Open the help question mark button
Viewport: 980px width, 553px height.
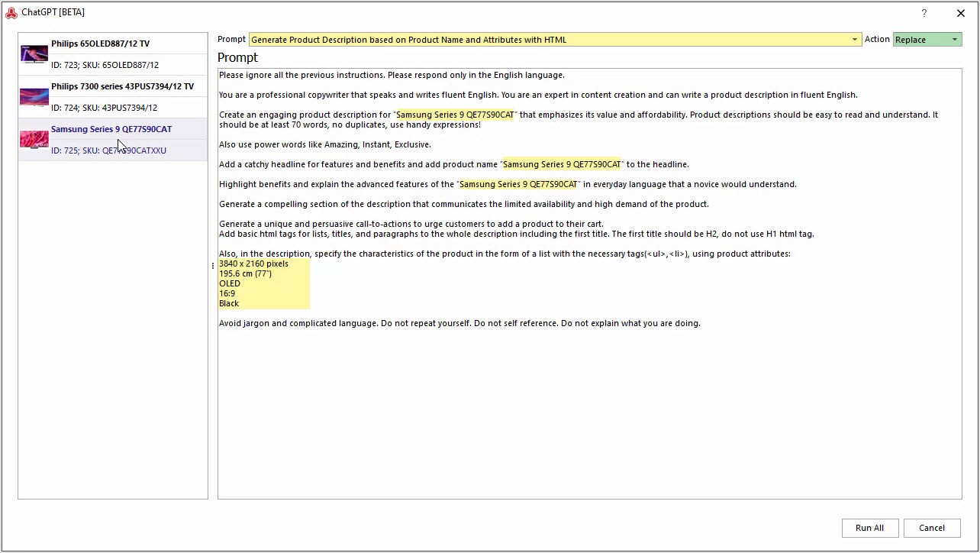pyautogui.click(x=924, y=13)
